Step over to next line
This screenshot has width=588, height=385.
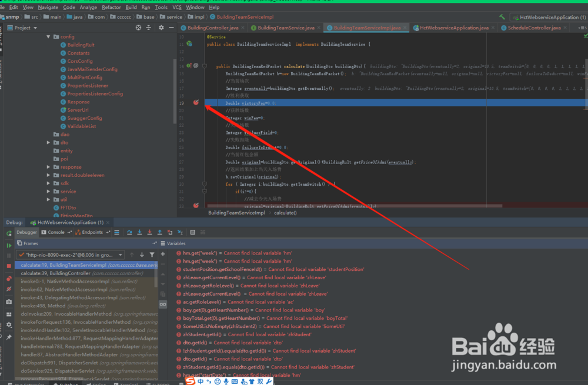tap(129, 232)
